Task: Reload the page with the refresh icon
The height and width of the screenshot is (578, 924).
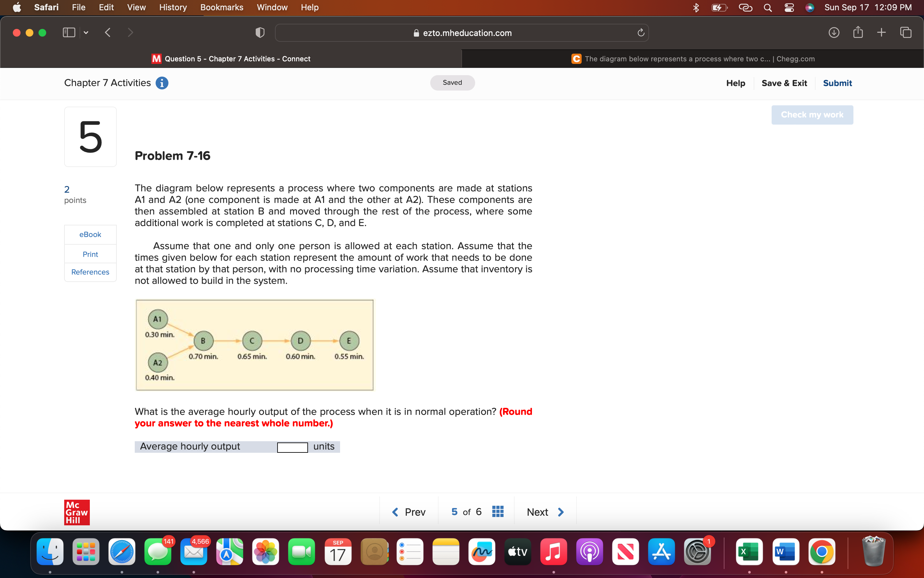Action: (x=641, y=33)
